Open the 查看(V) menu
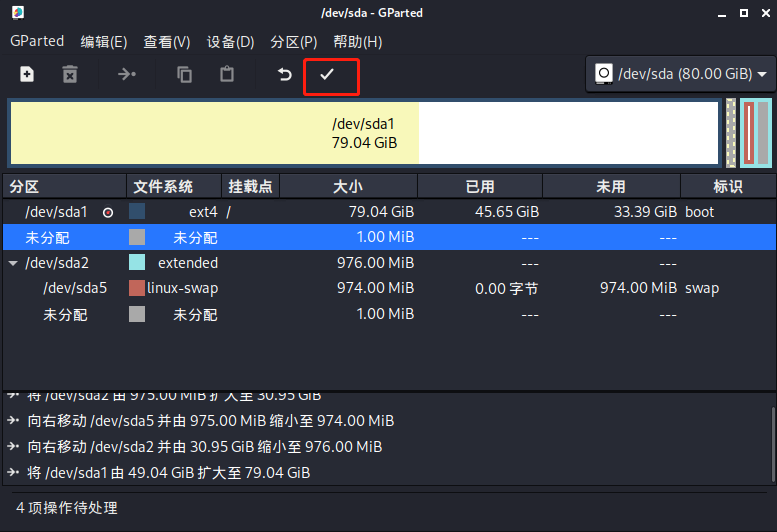 coord(166,42)
